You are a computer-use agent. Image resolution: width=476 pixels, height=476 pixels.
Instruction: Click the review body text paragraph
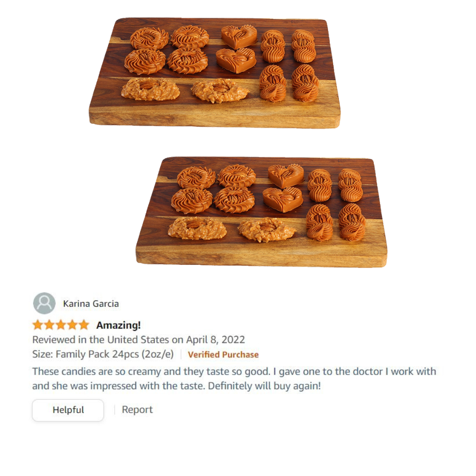click(x=234, y=379)
